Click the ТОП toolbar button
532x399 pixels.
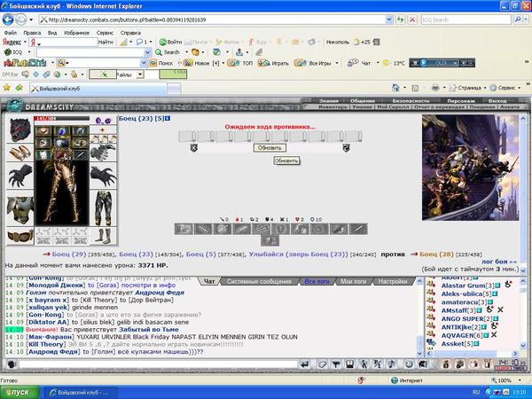(x=240, y=63)
